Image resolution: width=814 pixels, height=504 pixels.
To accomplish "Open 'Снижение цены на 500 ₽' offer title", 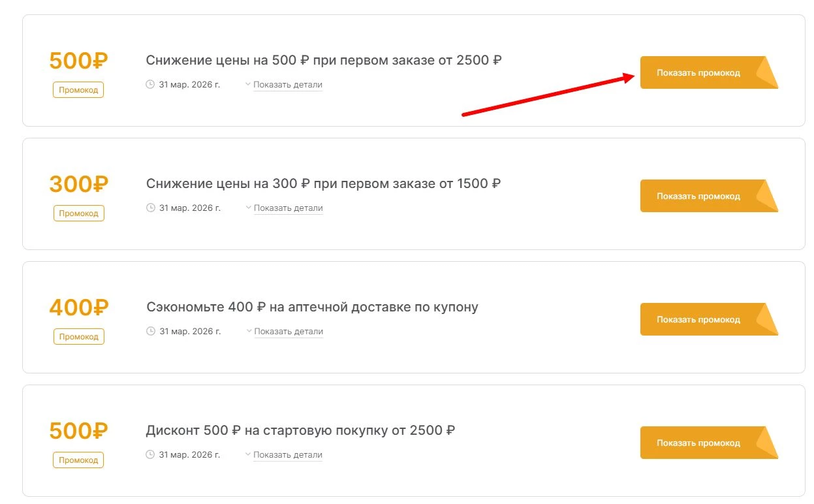I will tap(324, 61).
